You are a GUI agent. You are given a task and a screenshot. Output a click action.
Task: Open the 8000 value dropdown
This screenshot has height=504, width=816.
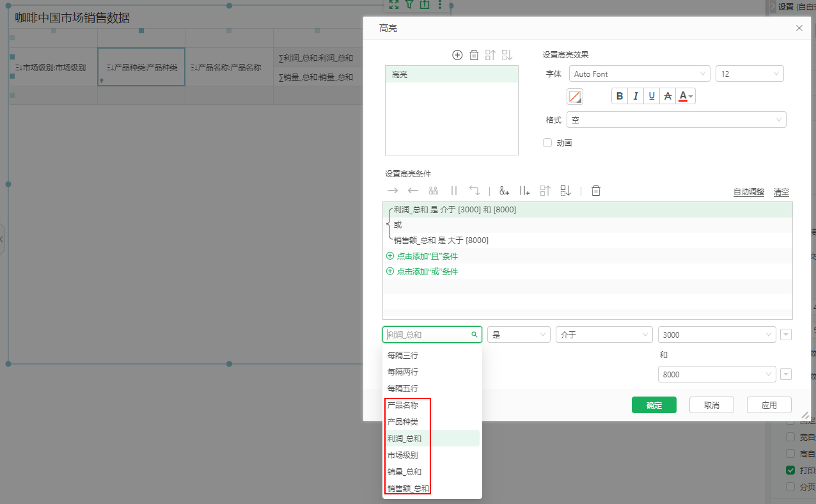pos(717,374)
